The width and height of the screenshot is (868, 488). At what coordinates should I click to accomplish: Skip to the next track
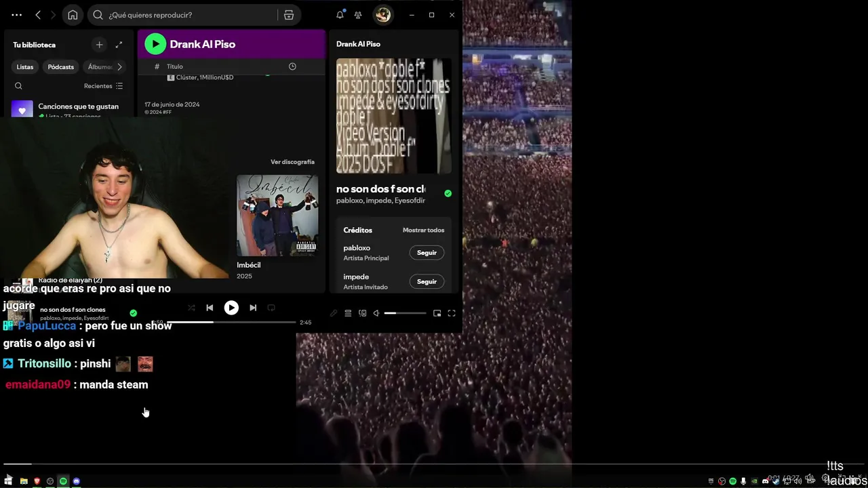[253, 308]
